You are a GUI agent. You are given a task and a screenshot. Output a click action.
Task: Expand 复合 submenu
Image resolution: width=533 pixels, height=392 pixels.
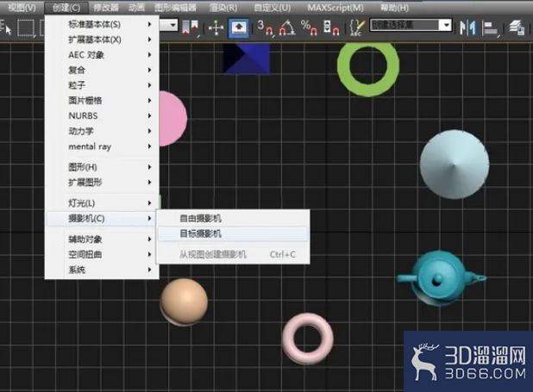coord(102,71)
